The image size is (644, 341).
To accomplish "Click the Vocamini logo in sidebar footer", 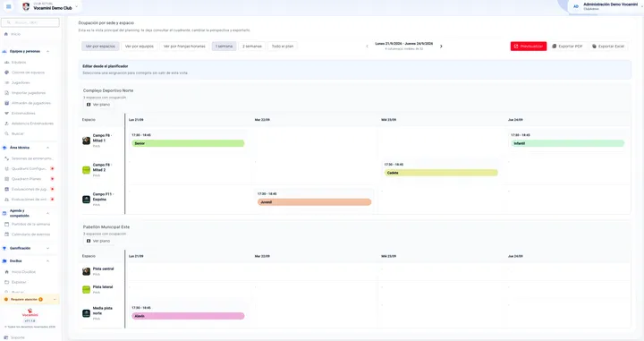I will (x=30, y=313).
